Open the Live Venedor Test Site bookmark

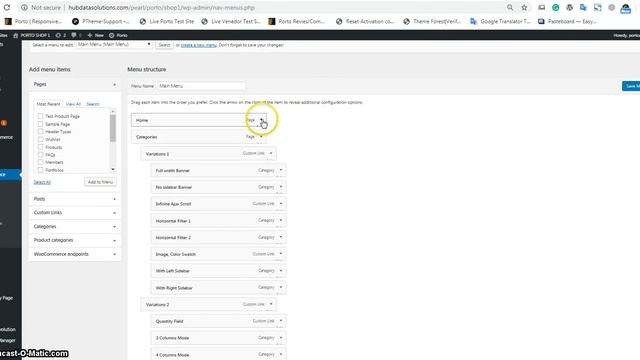231,21
